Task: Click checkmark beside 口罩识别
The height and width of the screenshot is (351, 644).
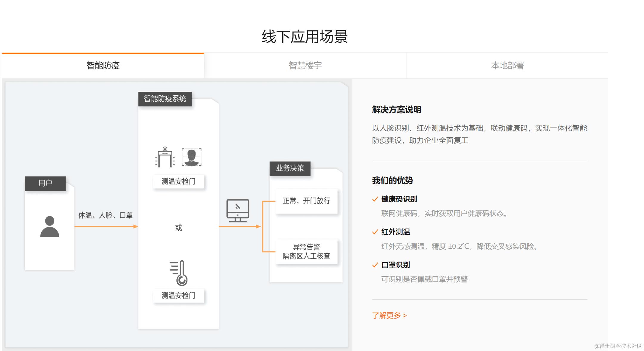Action: [375, 265]
